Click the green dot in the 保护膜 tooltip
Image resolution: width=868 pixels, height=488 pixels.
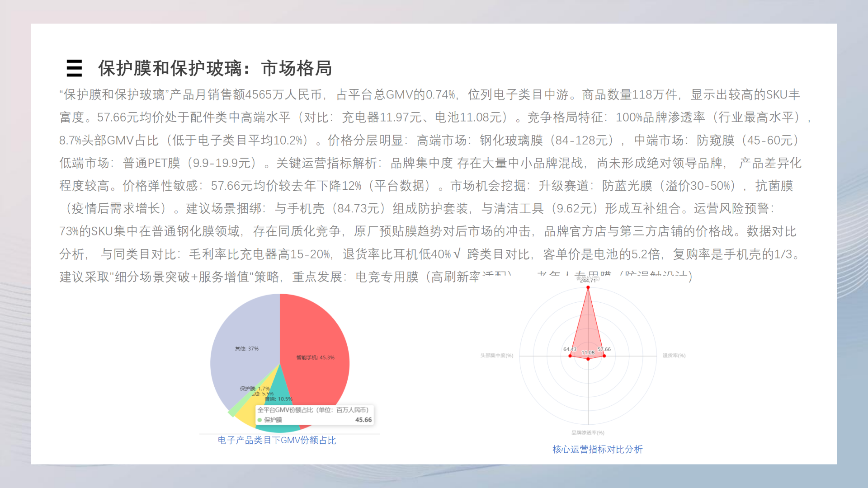260,420
